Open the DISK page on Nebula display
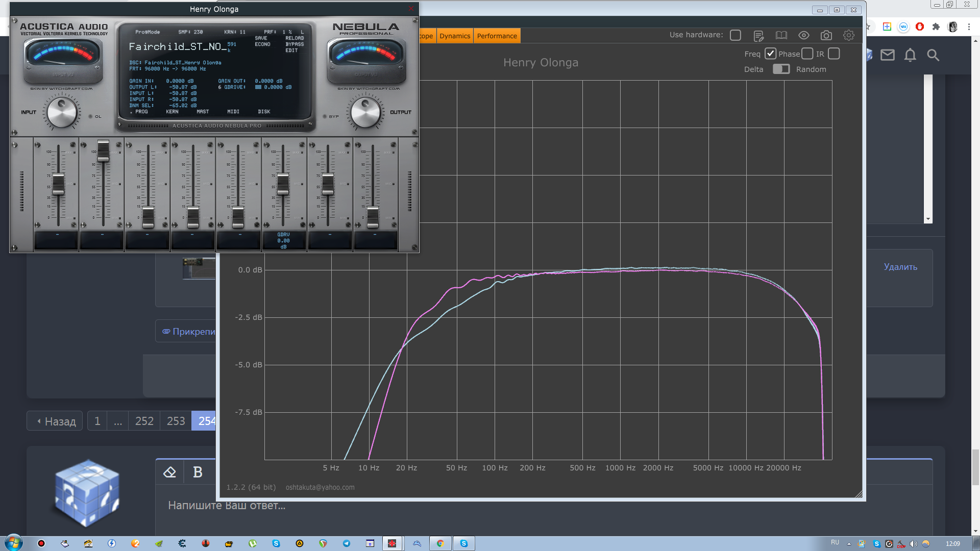 click(264, 112)
